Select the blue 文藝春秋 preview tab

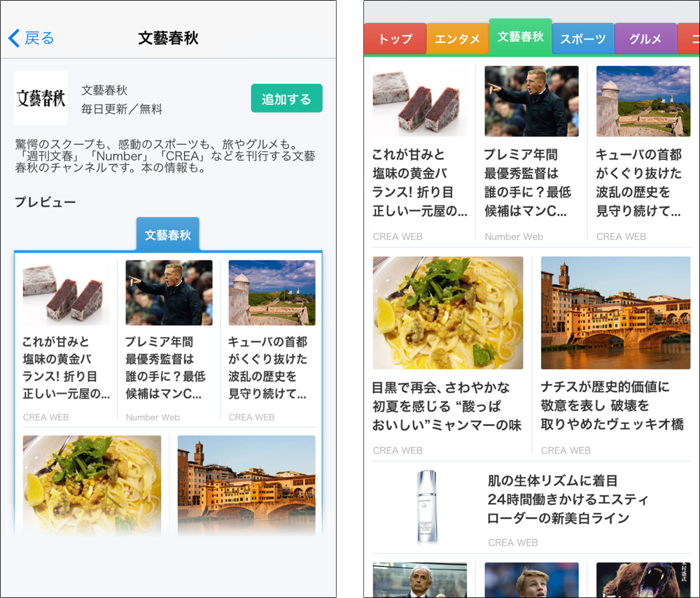(168, 234)
